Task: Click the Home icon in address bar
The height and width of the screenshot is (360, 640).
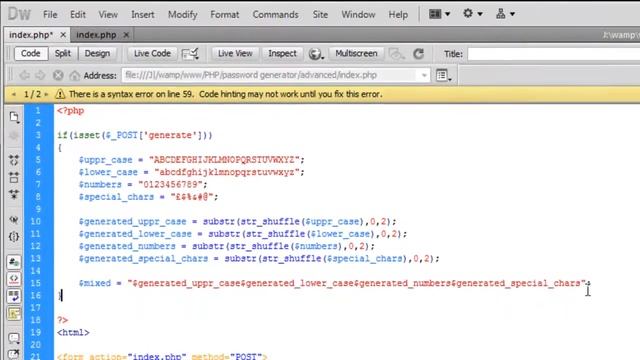Action: (74, 76)
